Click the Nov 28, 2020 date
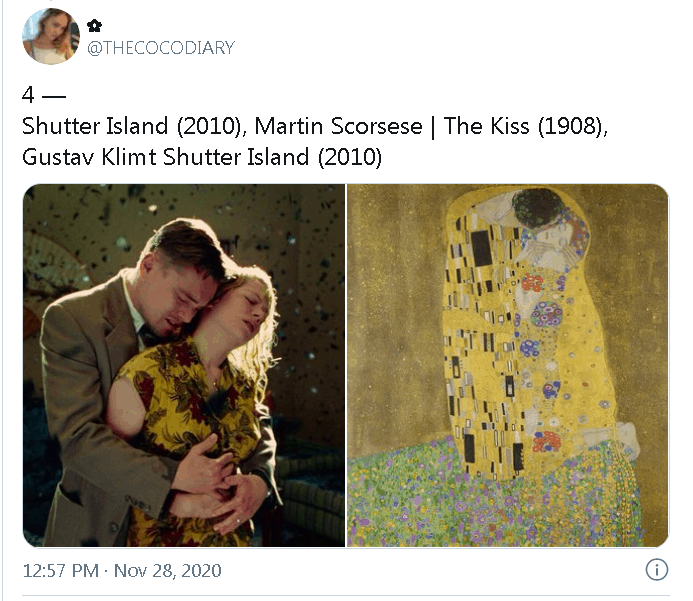Screen dimensions: 693x601 click(168, 571)
